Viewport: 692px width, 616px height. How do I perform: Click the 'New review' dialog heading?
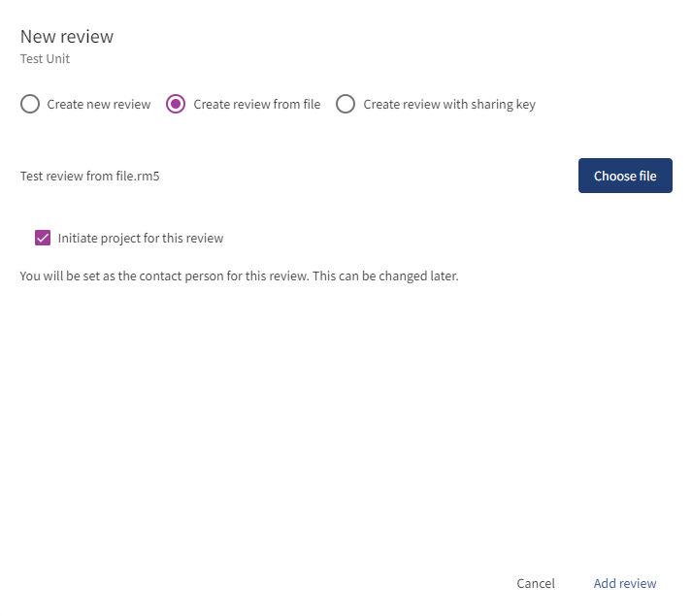coord(67,37)
